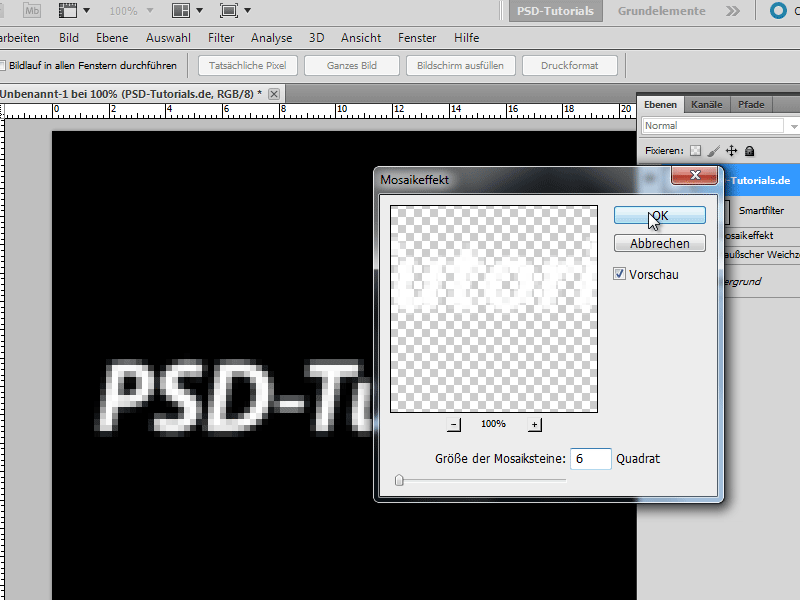Viewport: 800px width, 600px height.
Task: Open the arrange documents icon
Action: coord(181,10)
